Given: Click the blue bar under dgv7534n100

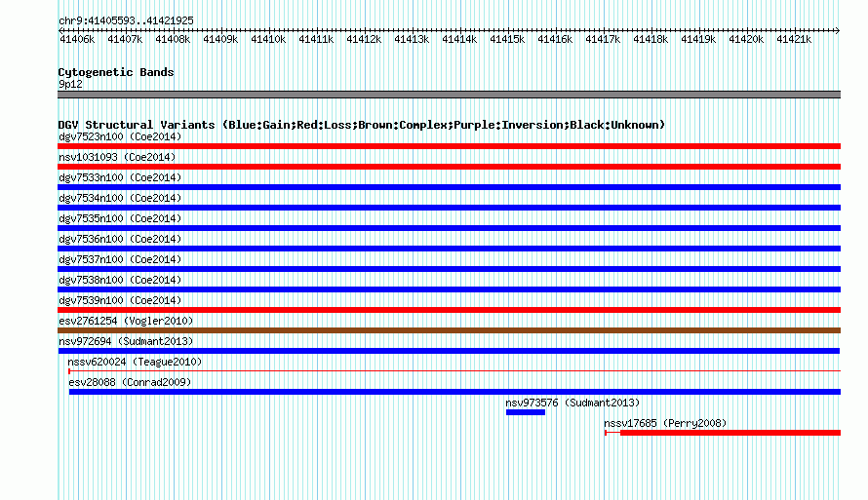Looking at the screenshot, I should 449,208.
